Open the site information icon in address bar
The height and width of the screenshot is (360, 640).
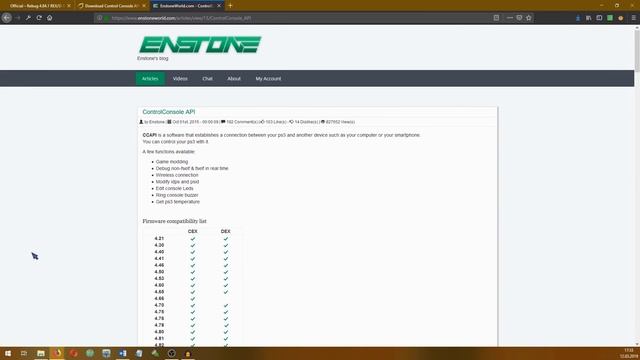coord(100,18)
